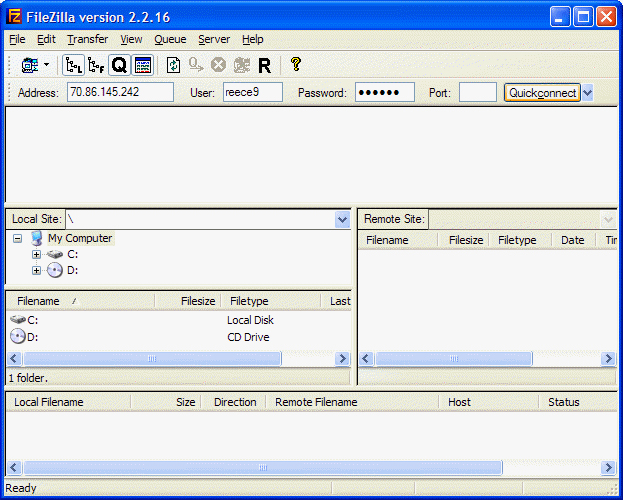This screenshot has width=623, height=500.
Task: Toggle the message log view
Action: pos(143,65)
